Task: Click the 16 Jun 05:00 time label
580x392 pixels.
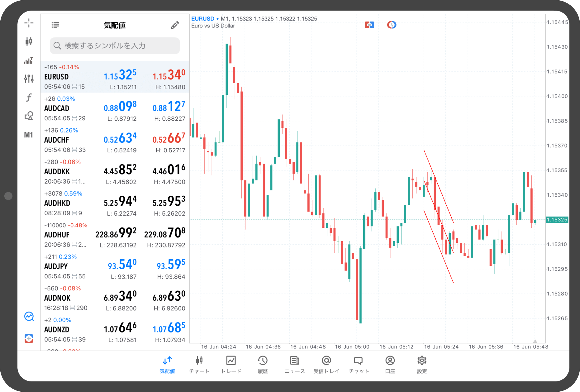Action: tap(352, 347)
